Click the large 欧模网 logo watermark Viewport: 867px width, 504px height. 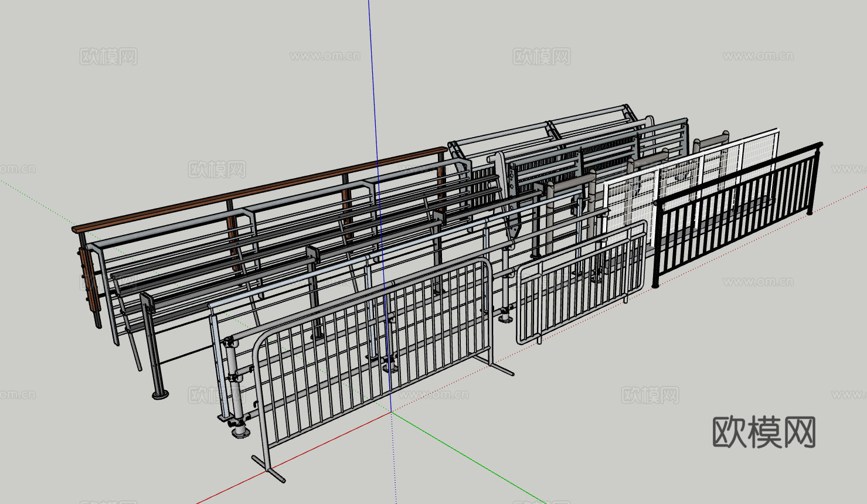pos(764,433)
